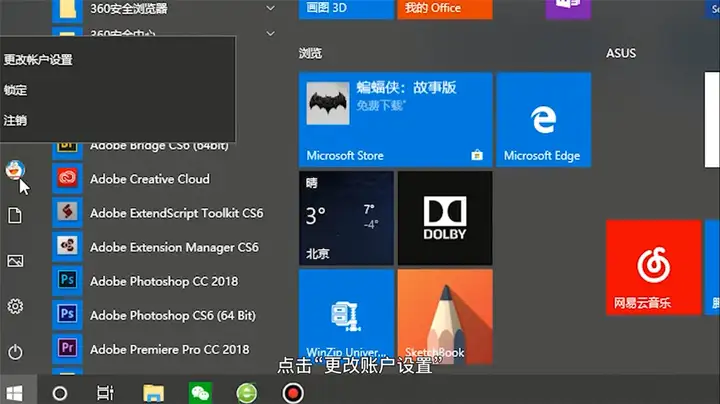Open the 我的 Office tile
Viewport: 720px width, 404px height.
pos(445,9)
